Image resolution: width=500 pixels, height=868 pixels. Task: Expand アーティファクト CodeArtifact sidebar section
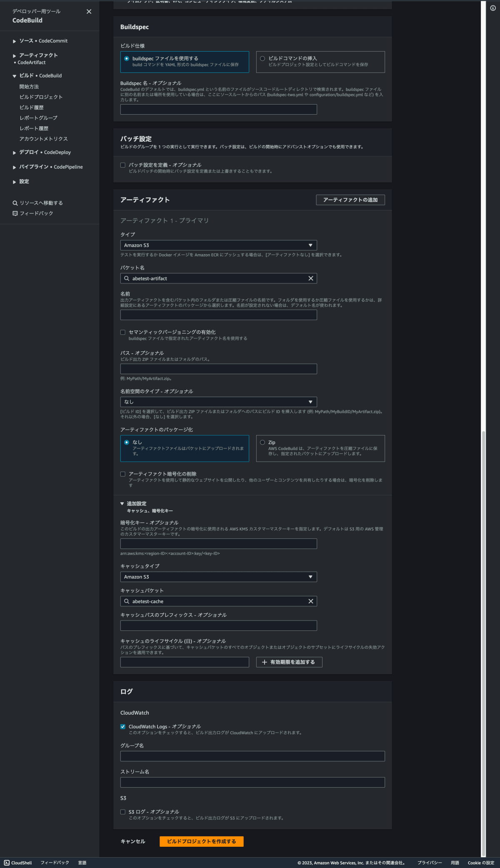tap(15, 56)
